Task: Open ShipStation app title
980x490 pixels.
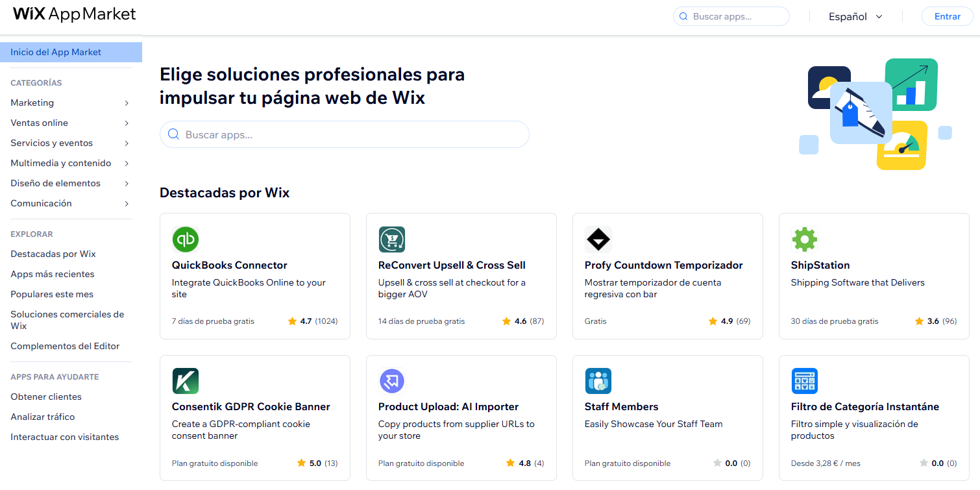Action: click(820, 265)
